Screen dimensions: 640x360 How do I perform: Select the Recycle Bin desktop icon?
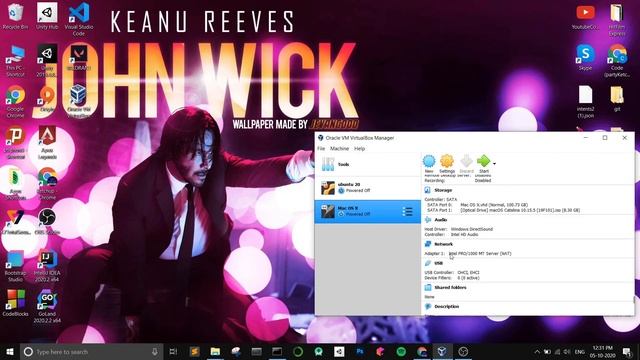(16, 16)
